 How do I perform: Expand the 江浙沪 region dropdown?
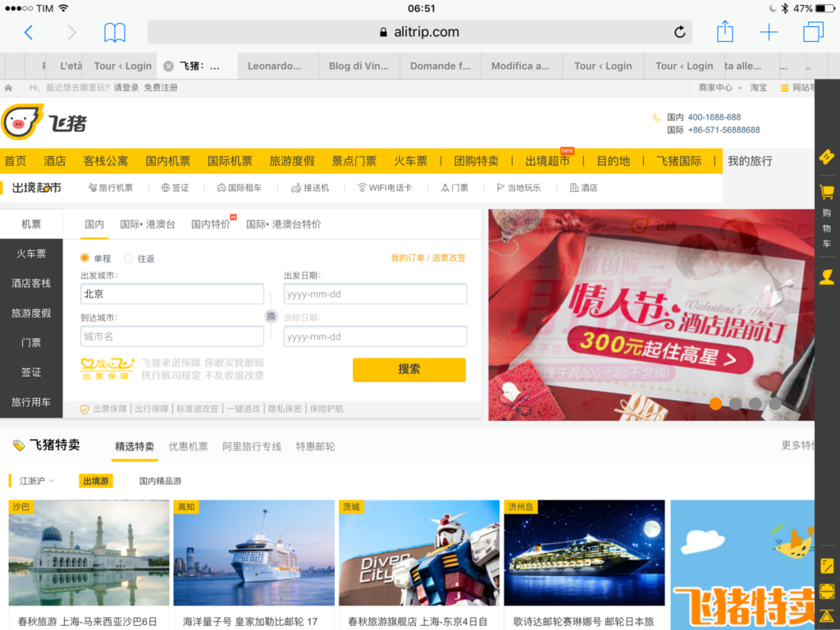[37, 481]
